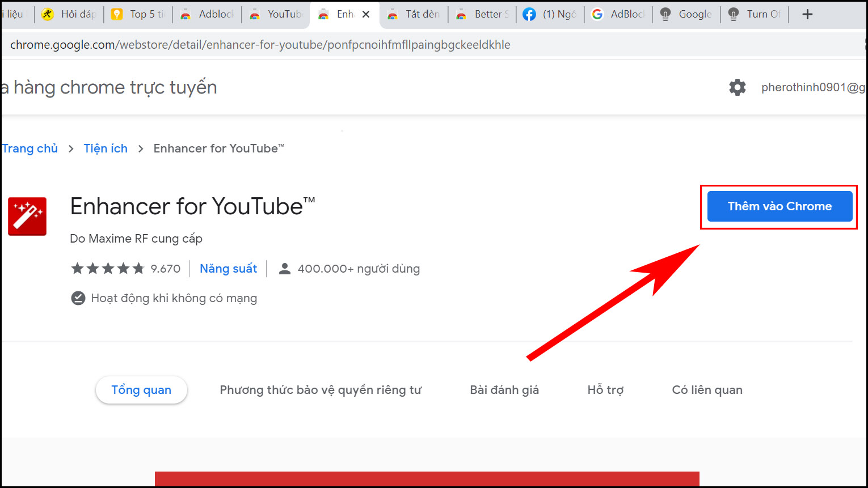
Task: Open the Trang chủ link
Action: [x=30, y=148]
